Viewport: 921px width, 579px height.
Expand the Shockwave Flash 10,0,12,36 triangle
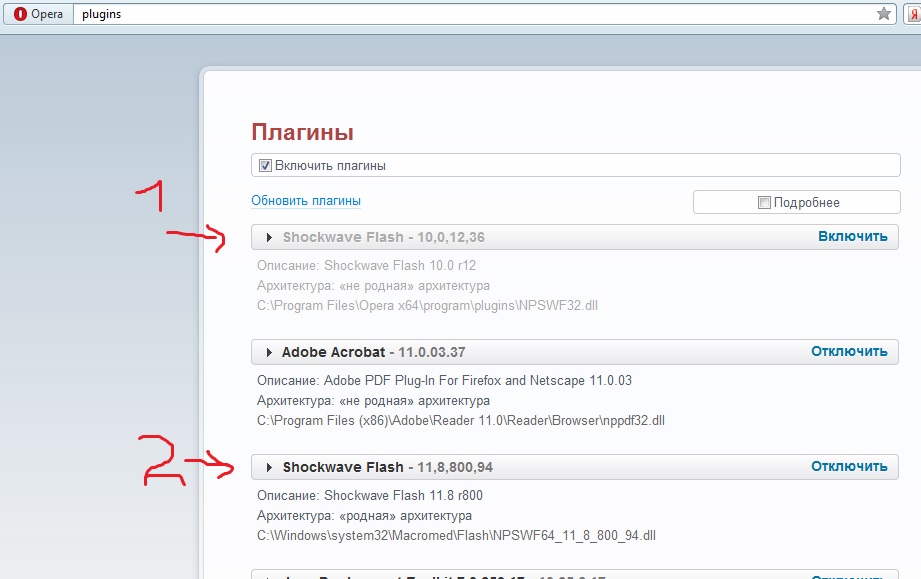269,238
